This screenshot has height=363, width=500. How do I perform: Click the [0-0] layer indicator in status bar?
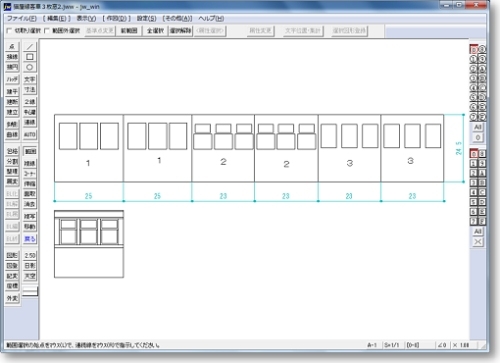tap(413, 345)
